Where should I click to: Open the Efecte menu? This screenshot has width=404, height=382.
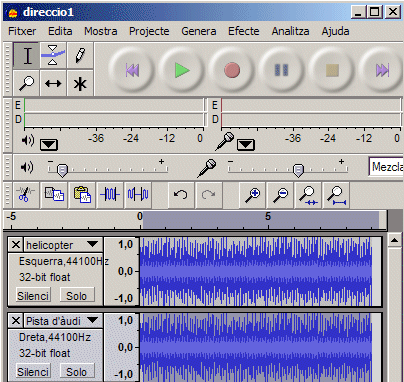tap(244, 31)
